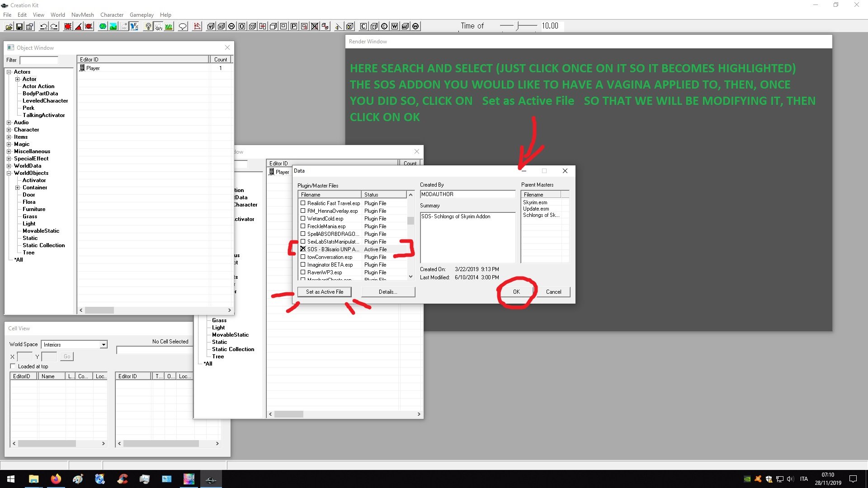Click the Object Window Filter field
This screenshot has height=488, width=868.
[39, 60]
